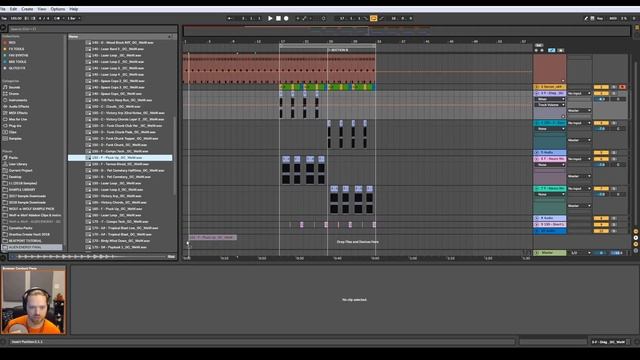Toggle the blue Automation Mode button
Image resolution: width=640 pixels, height=360 pixels.
[551, 50]
